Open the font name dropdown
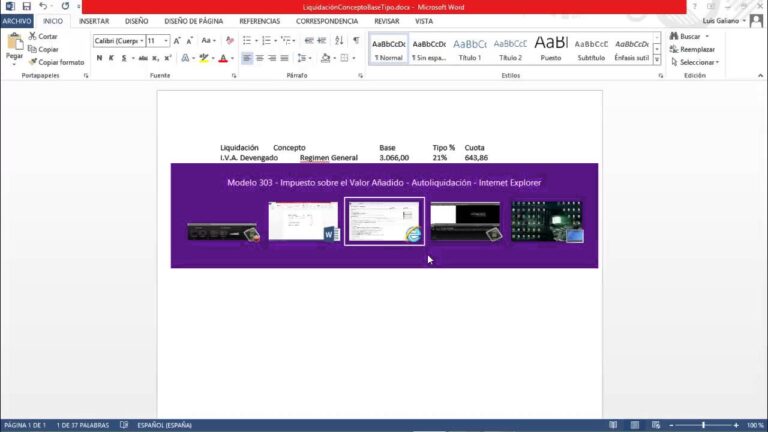Screen dimensions: 768x432 point(142,41)
